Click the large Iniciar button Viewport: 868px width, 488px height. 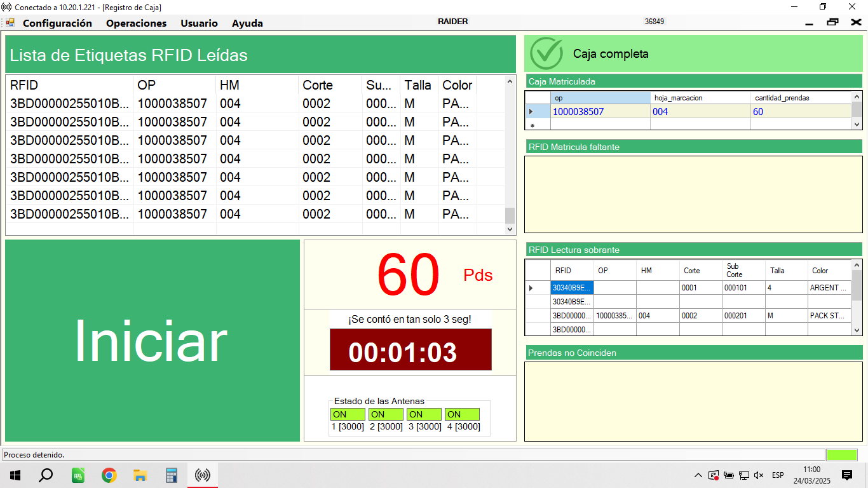click(x=153, y=341)
